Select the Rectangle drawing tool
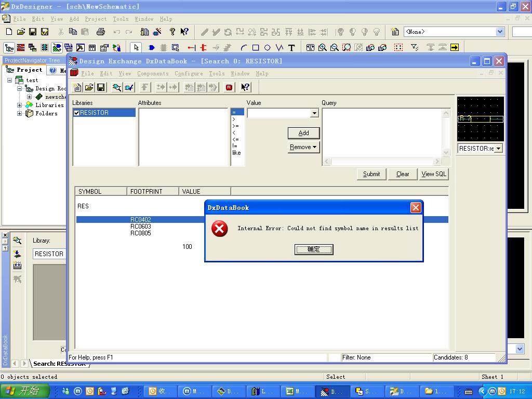The width and height of the screenshot is (532, 399). click(256, 47)
